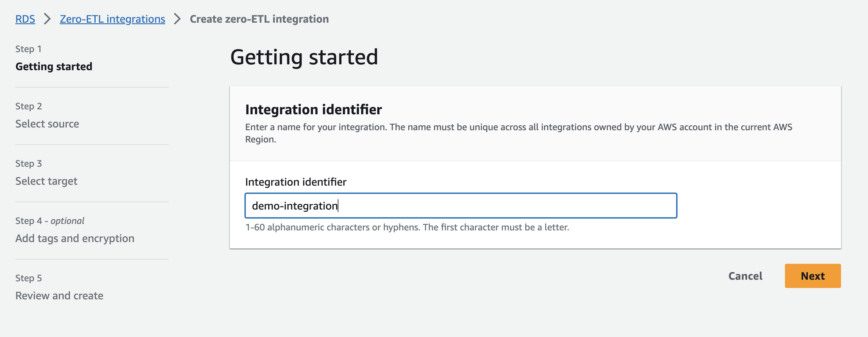
Task: Click the Step 4 - optional label
Action: pyautogui.click(x=50, y=221)
